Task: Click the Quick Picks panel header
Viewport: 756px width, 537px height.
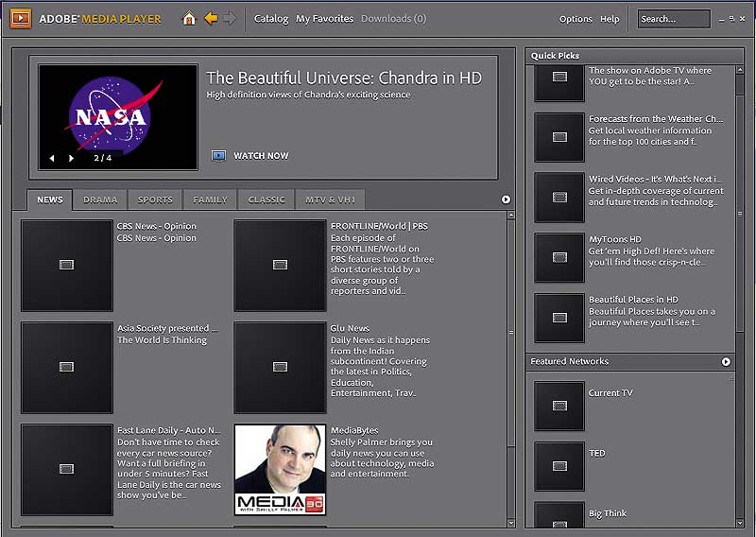Action: [x=634, y=56]
